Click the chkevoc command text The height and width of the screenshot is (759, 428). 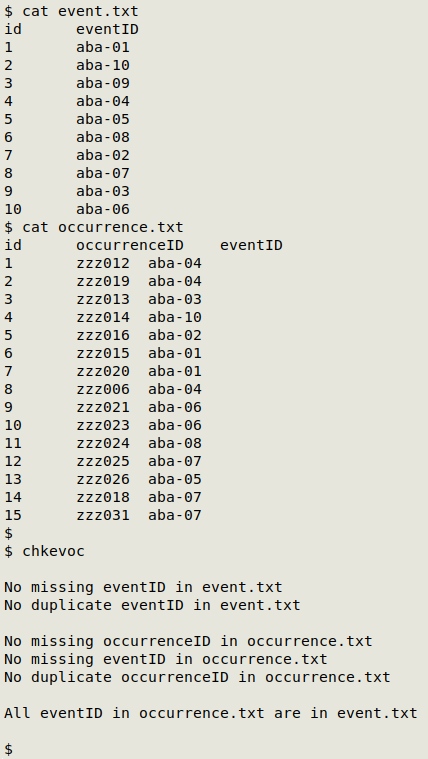coord(53,551)
